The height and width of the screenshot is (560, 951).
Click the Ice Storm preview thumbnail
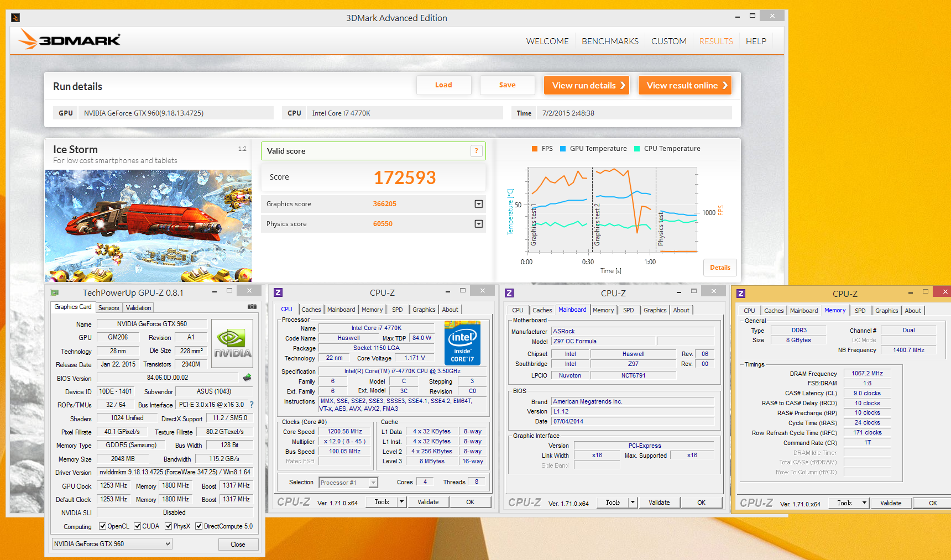pyautogui.click(x=148, y=226)
